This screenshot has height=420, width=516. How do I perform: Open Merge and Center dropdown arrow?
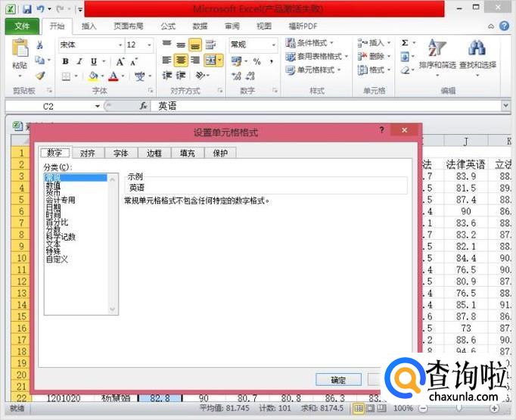(x=220, y=61)
